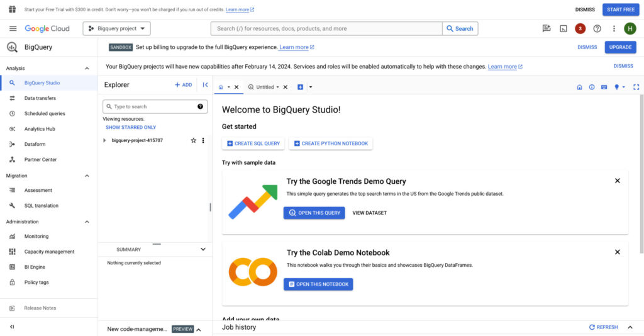Image resolution: width=644 pixels, height=336 pixels.
Task: Click OPEN THIS QUERY button
Action: [x=314, y=213]
